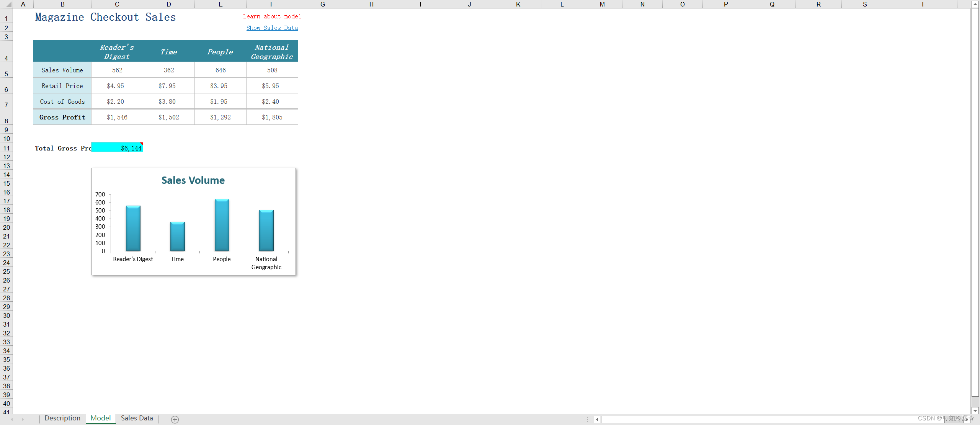Switch to the Description sheet tab
980x425 pixels.
pyautogui.click(x=62, y=418)
